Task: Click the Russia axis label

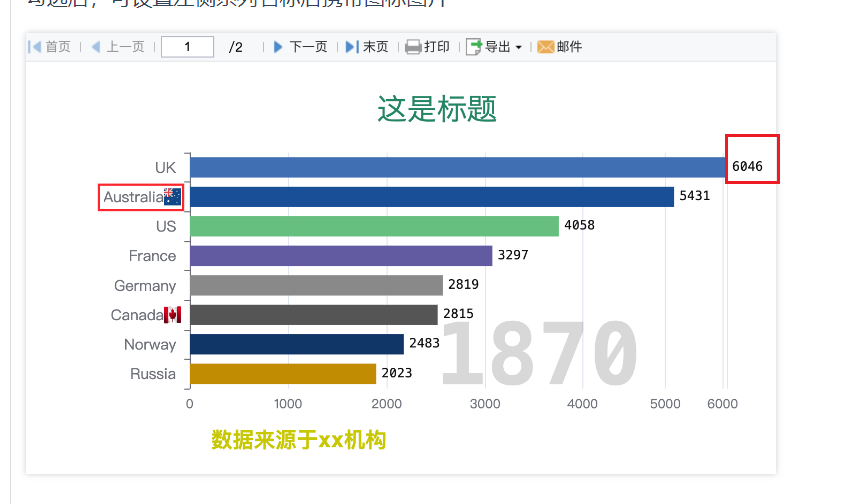Action: [x=153, y=374]
